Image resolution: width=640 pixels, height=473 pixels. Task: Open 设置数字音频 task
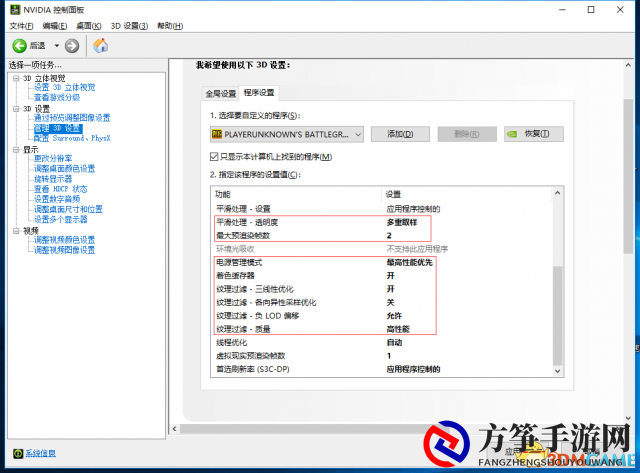tap(57, 199)
